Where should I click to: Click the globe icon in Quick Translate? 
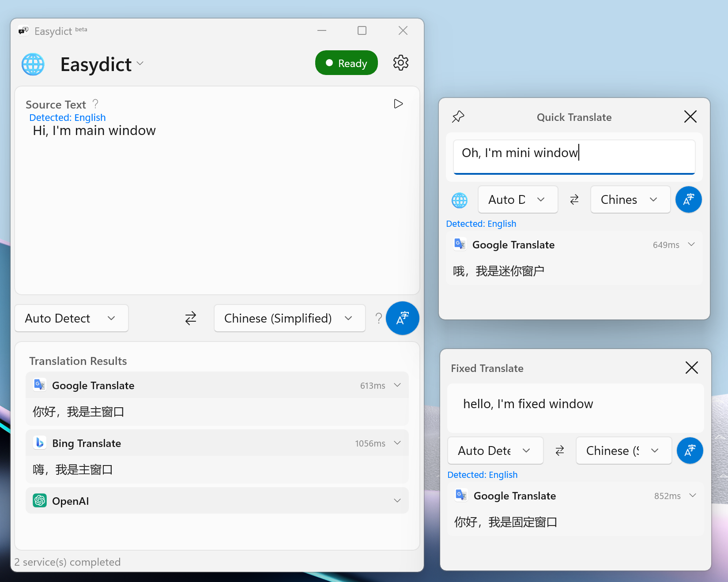[x=460, y=200]
